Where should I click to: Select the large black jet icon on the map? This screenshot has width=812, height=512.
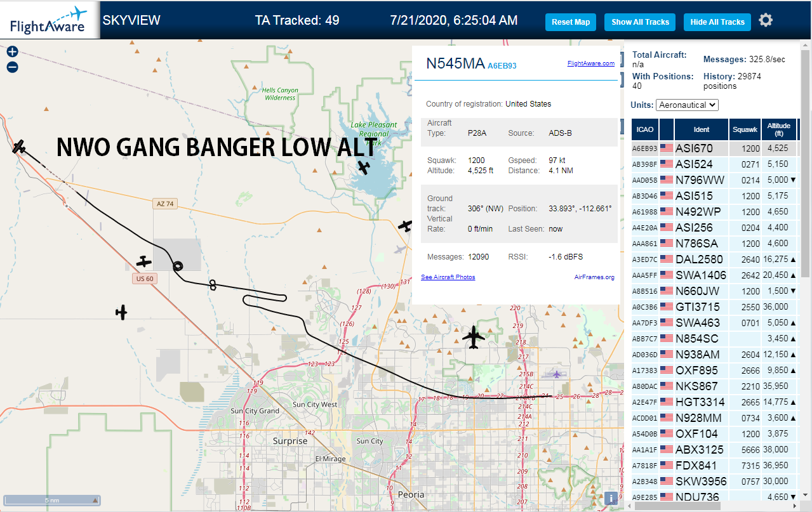point(474,338)
